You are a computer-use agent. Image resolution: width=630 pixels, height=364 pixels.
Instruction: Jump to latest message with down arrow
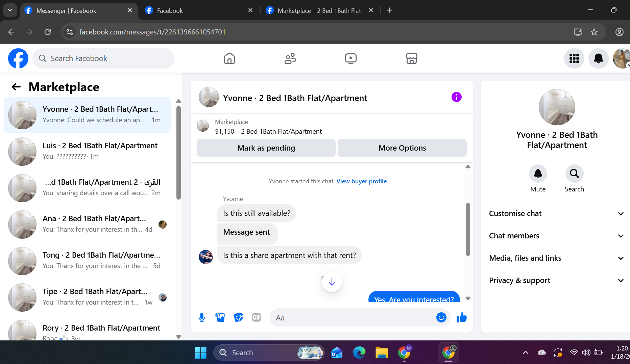click(x=332, y=282)
